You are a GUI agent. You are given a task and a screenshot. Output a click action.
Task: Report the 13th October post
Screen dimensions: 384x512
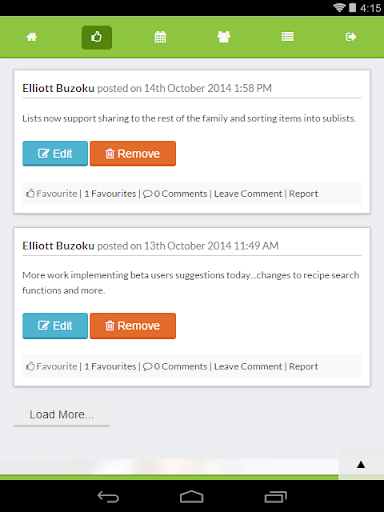point(303,367)
